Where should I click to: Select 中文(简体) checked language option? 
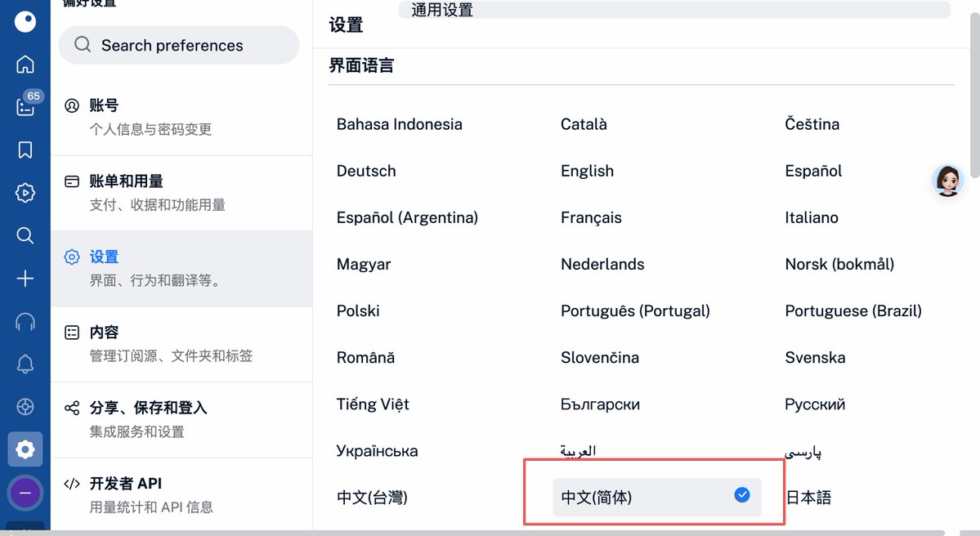657,498
